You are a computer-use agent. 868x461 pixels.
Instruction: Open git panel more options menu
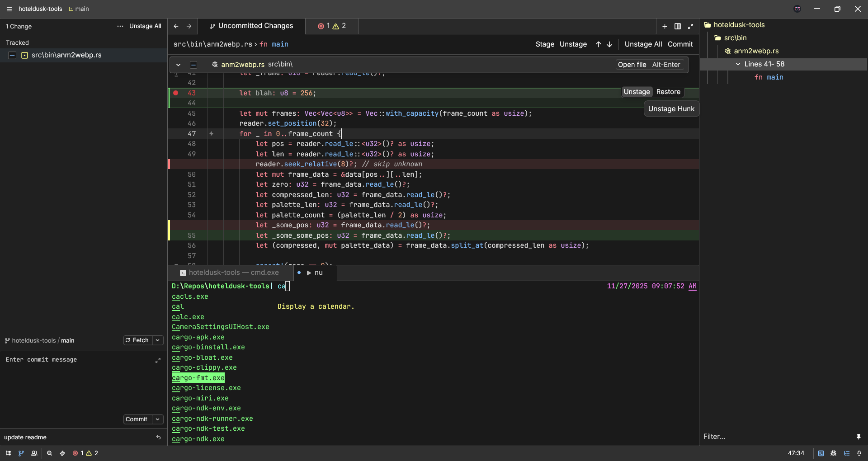tap(120, 26)
